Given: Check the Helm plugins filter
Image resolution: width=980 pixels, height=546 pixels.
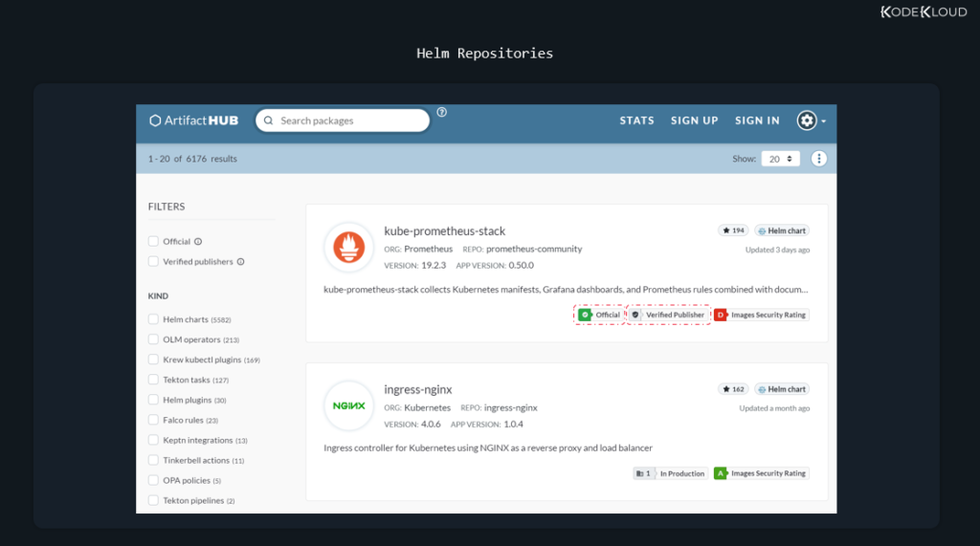Looking at the screenshot, I should pyautogui.click(x=153, y=400).
